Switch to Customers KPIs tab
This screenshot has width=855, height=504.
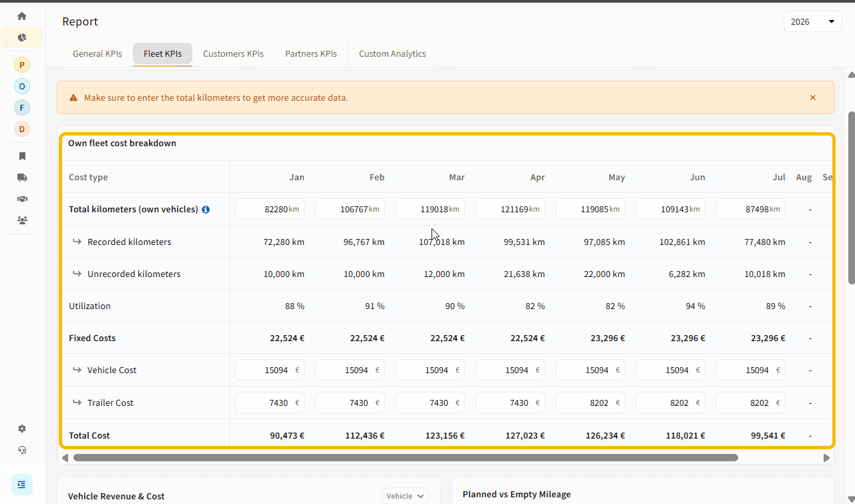pos(233,53)
